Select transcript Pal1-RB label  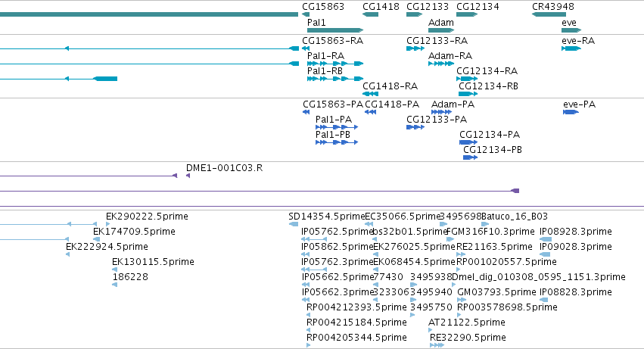pos(325,71)
